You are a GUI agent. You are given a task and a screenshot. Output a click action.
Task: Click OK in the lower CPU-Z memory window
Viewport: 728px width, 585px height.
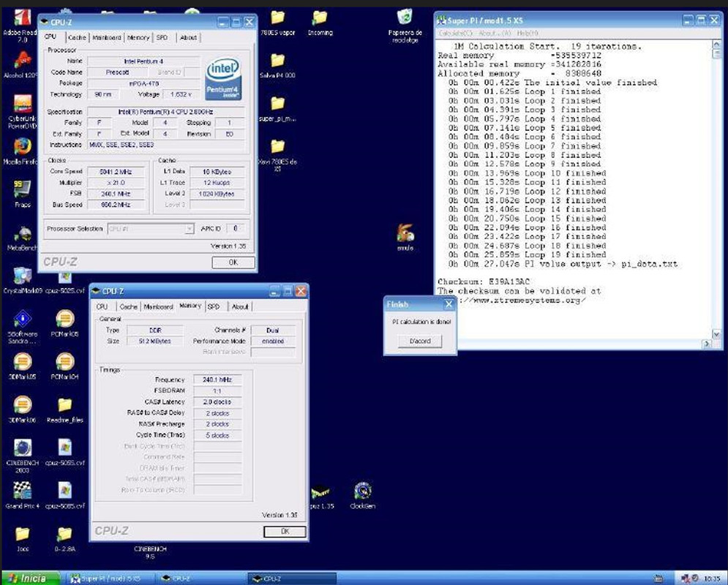pos(285,532)
